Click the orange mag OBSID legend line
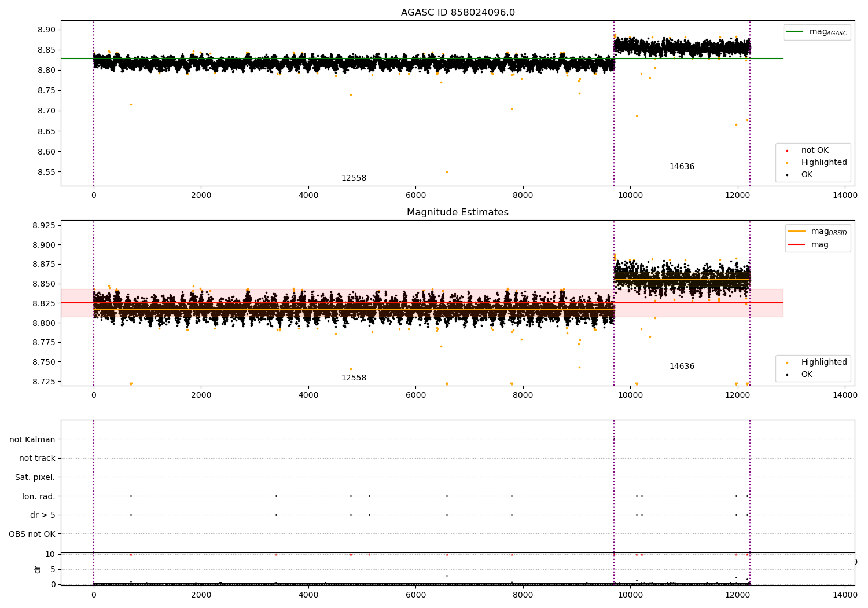The width and height of the screenshot is (868, 608). [x=797, y=232]
